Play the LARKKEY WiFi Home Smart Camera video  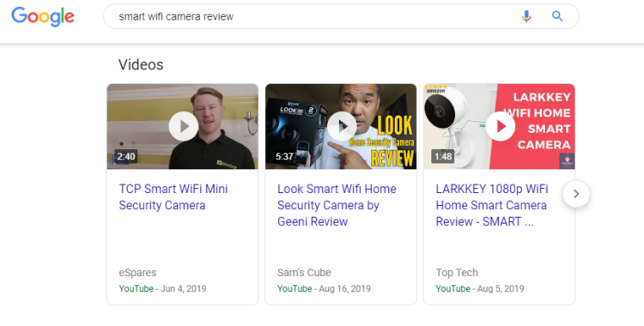click(x=501, y=126)
